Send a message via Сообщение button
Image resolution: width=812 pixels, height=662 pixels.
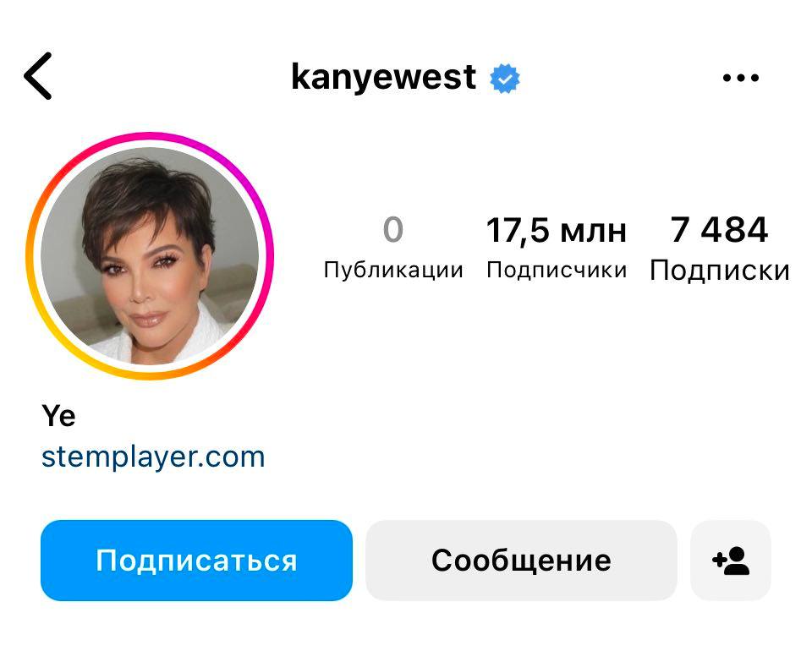click(x=521, y=560)
